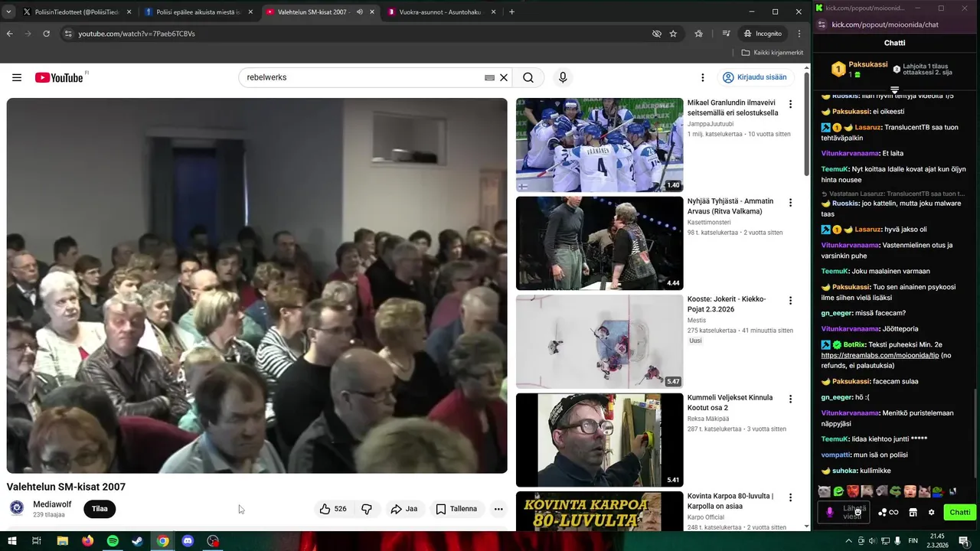Open Chrome extensions puzzle icon
The image size is (980, 551).
coord(699,34)
